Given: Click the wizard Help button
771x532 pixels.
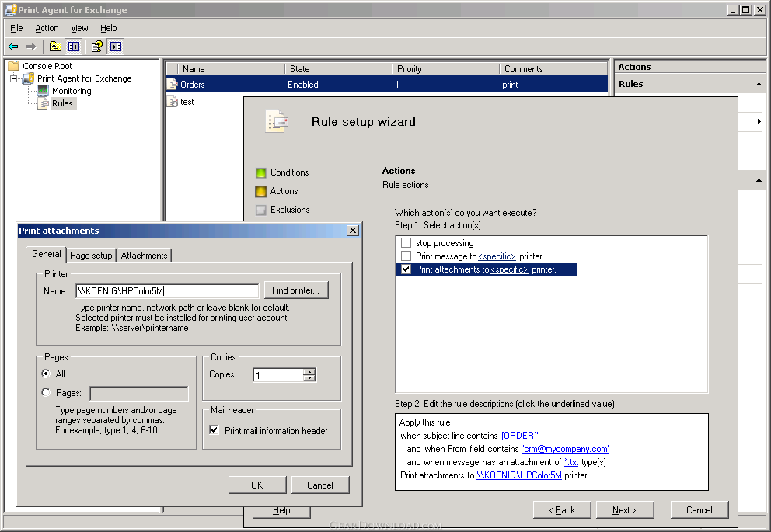Looking at the screenshot, I should (x=282, y=512).
